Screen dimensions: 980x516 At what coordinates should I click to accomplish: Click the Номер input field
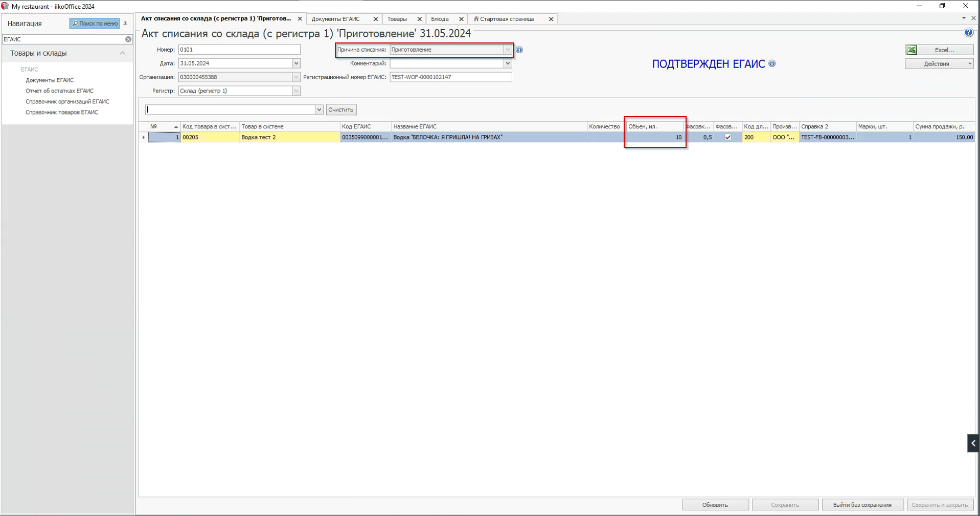tap(239, 50)
